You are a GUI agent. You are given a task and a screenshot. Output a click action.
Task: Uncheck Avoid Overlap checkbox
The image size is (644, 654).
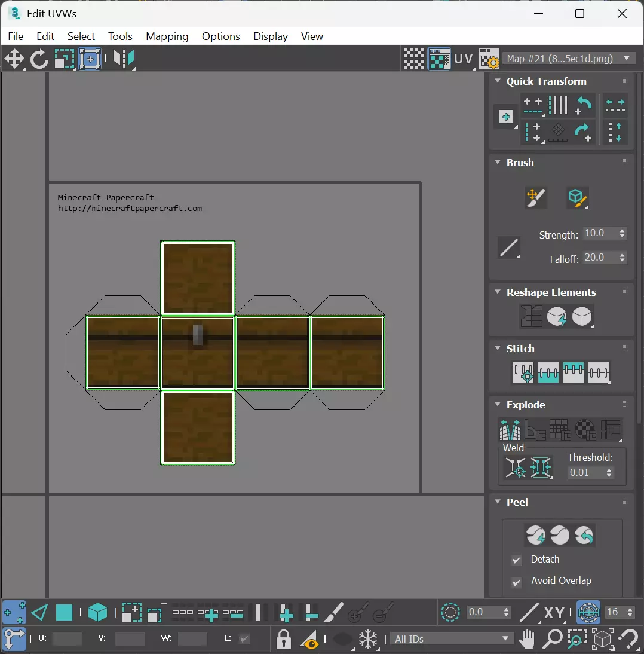(x=516, y=582)
